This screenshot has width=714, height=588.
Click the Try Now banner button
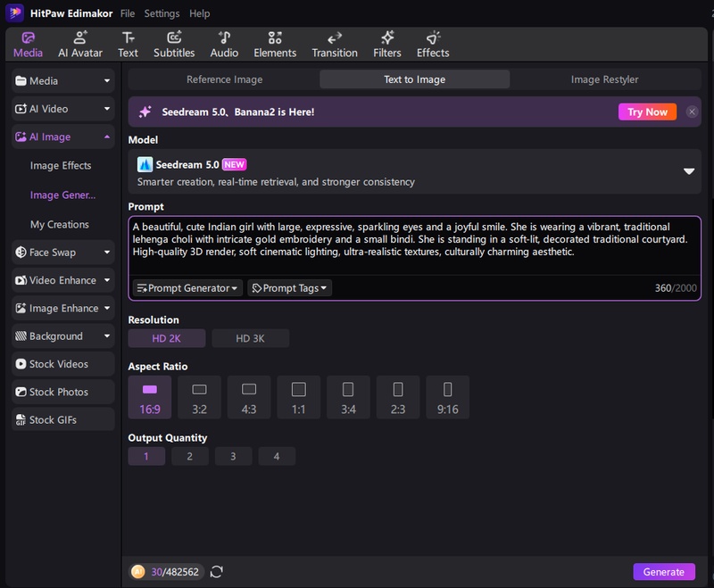[647, 112]
